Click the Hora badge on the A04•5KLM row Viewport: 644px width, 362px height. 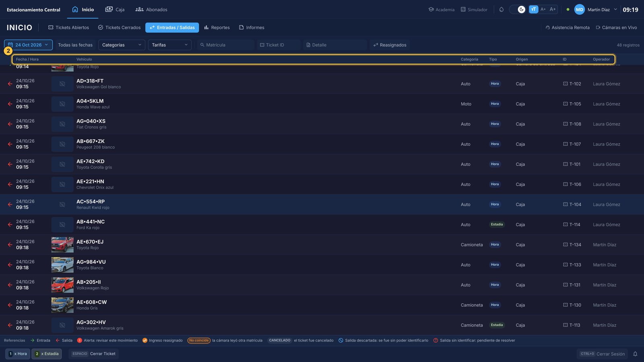pyautogui.click(x=495, y=104)
